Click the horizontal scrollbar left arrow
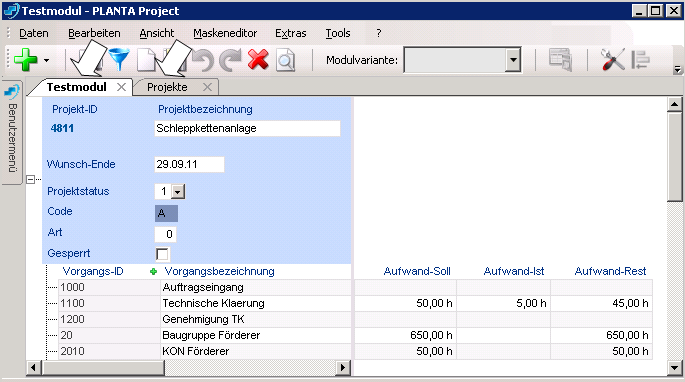685x382 pixels. click(x=34, y=368)
